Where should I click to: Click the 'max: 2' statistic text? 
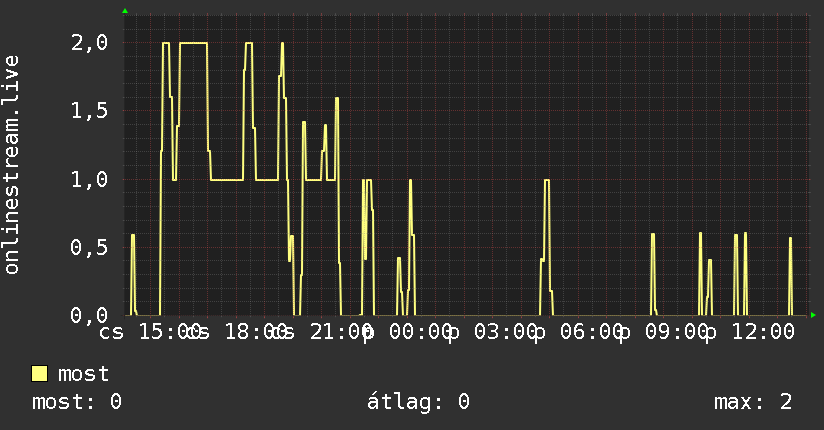coord(753,402)
